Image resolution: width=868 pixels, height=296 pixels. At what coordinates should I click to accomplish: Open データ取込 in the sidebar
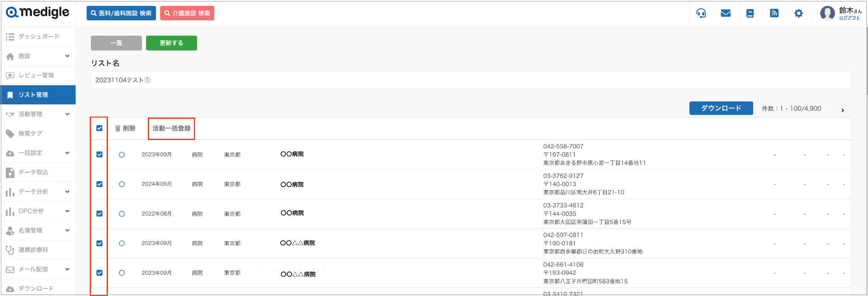coord(38,172)
